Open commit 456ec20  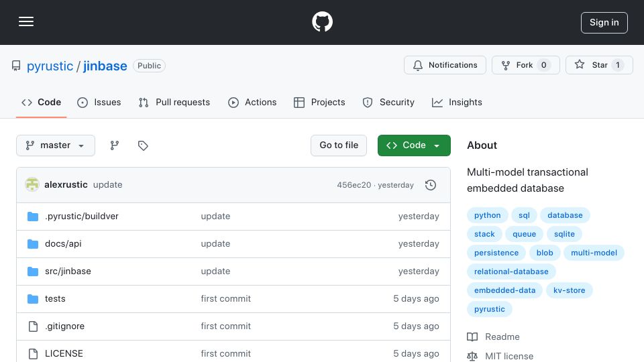click(x=354, y=185)
